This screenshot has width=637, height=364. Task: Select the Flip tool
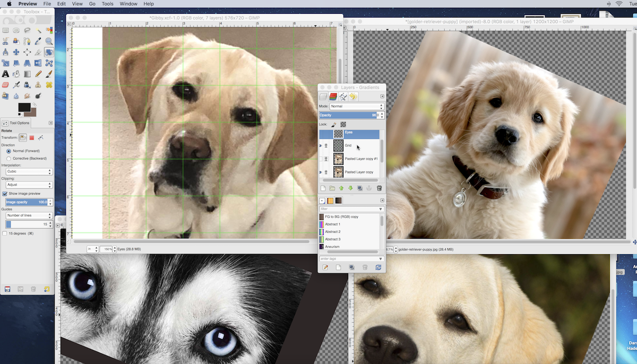point(38,63)
